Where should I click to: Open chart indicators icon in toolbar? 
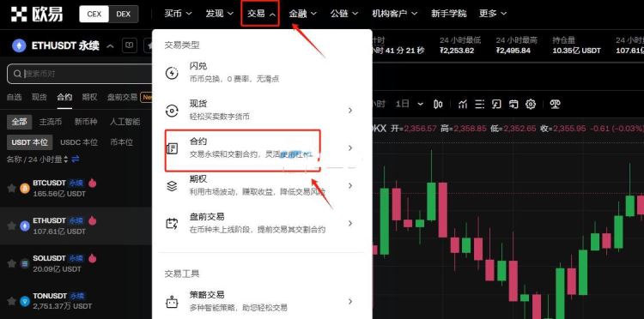[463, 104]
